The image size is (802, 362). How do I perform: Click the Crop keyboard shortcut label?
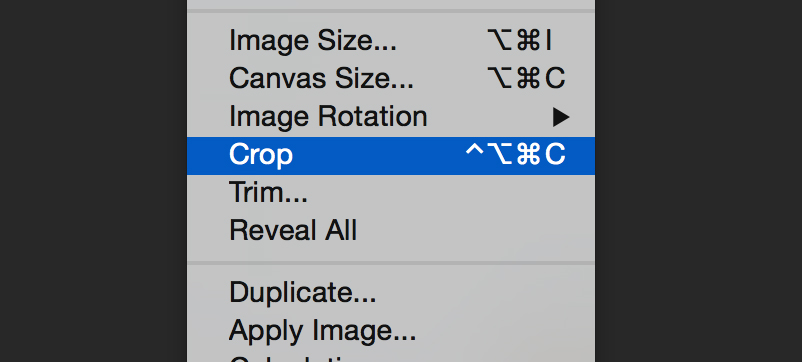click(x=515, y=155)
